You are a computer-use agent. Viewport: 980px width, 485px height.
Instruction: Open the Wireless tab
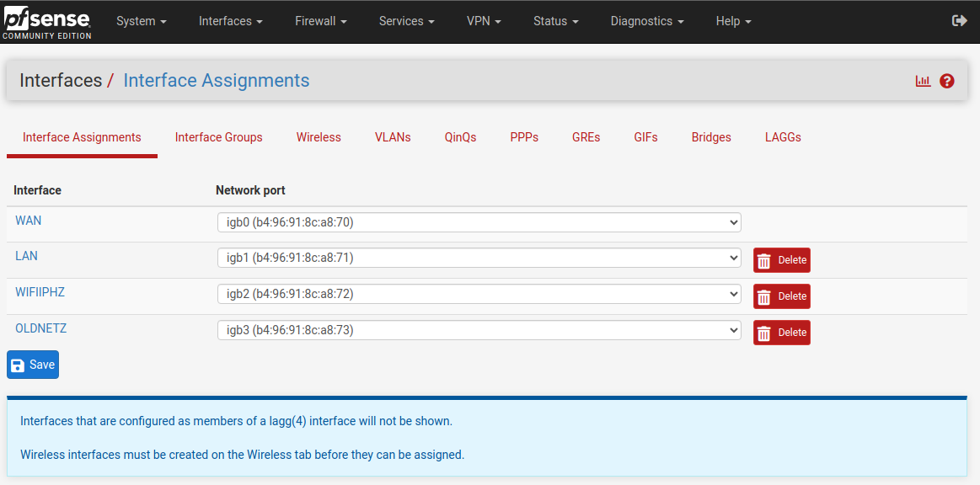tap(319, 136)
